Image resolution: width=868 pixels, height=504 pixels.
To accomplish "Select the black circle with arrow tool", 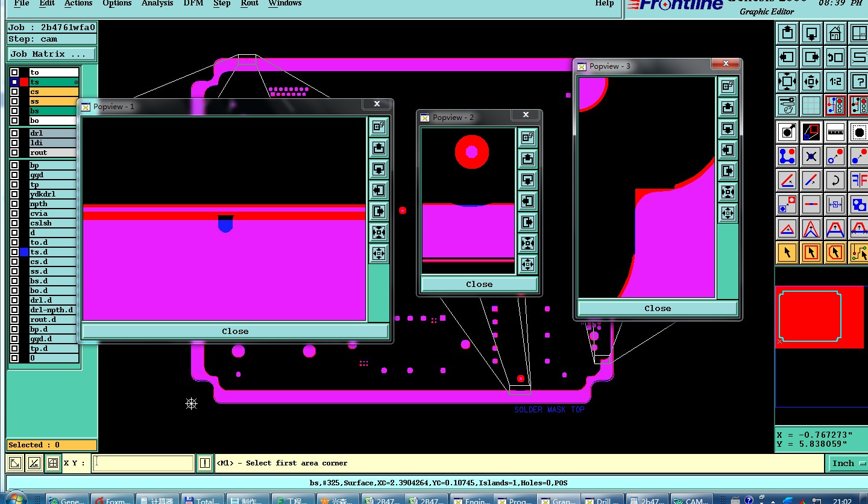I will pos(787,131).
